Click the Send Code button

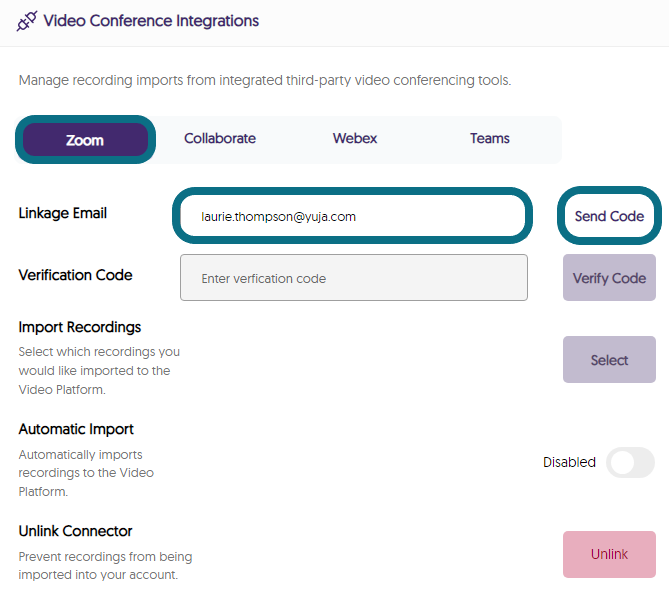pyautogui.click(x=609, y=216)
